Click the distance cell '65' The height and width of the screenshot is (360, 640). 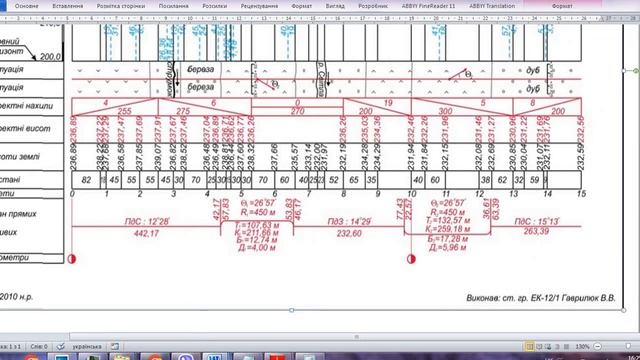tap(354, 180)
